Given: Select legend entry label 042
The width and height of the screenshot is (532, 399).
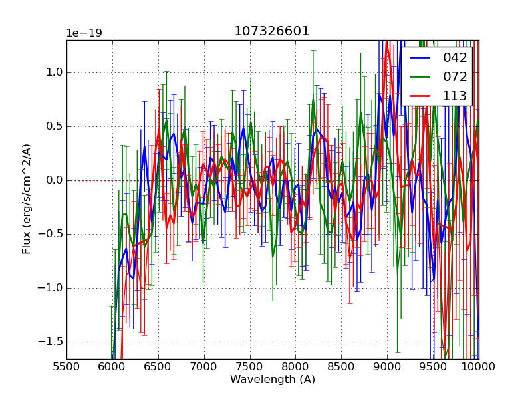Looking at the screenshot, I should [455, 58].
